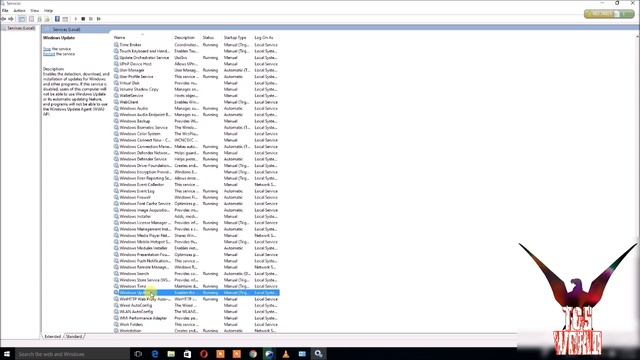Click the Properties sheet toolbar icon

click(x=31, y=19)
